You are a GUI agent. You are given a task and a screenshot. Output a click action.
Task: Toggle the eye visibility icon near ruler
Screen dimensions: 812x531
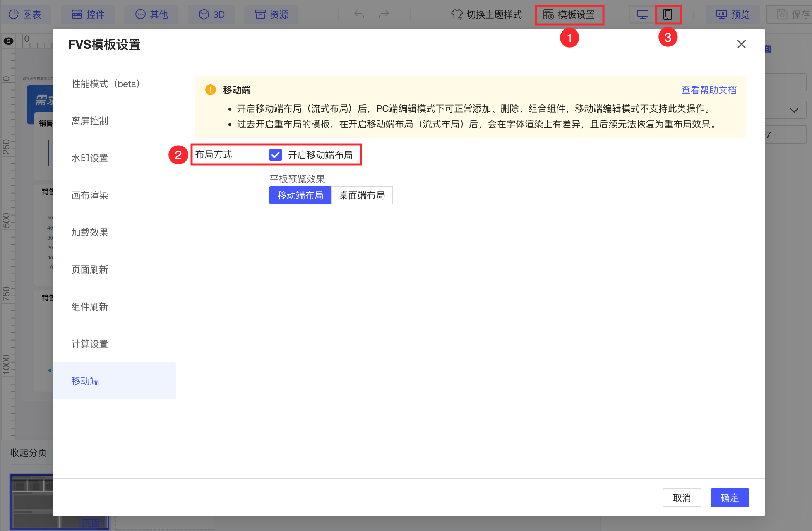(x=9, y=41)
